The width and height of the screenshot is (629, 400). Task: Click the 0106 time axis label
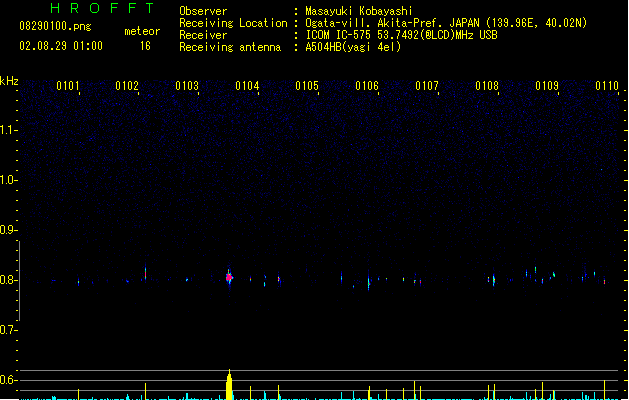[367, 86]
